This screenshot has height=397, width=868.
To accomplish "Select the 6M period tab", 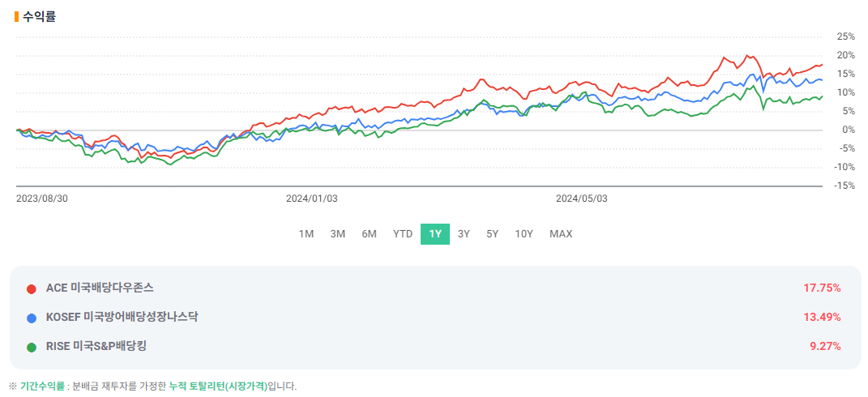I will tap(370, 233).
